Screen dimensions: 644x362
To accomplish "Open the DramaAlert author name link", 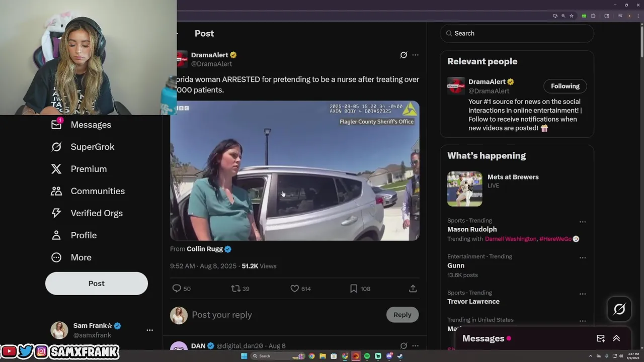I will coord(210,55).
